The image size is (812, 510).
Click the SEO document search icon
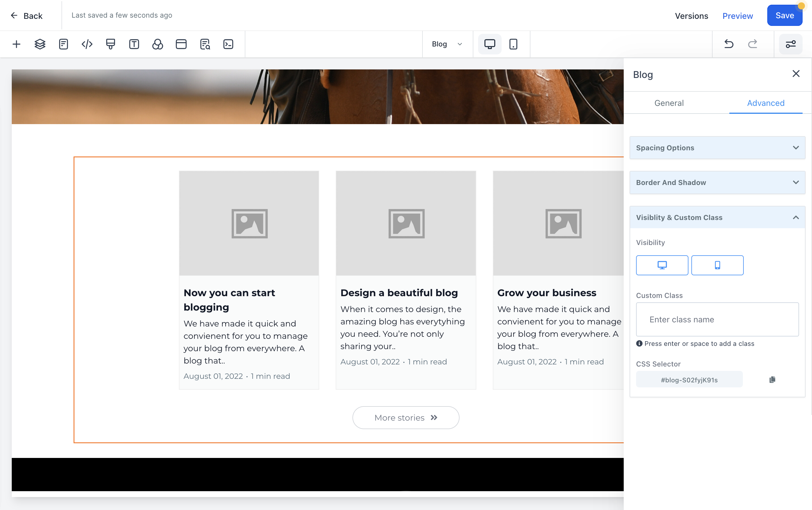[x=205, y=44]
